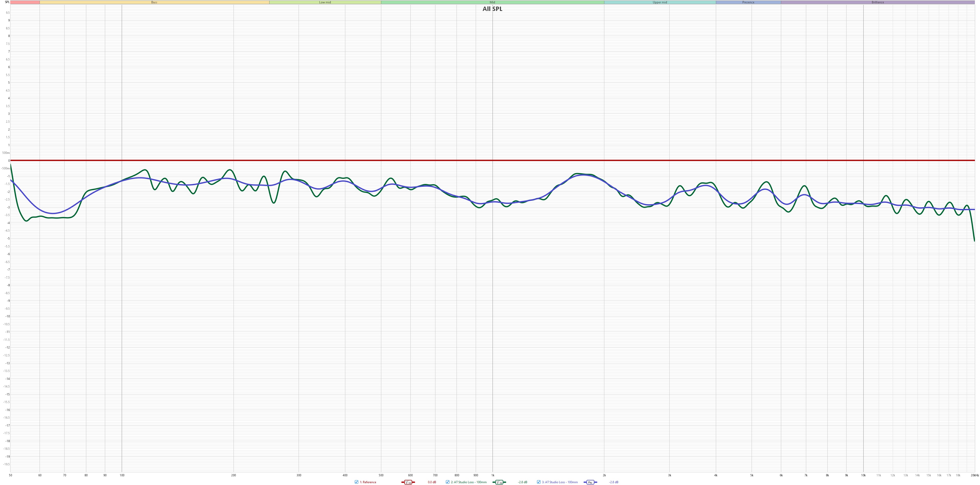Click the 'Bass' frequency band label

154,2
